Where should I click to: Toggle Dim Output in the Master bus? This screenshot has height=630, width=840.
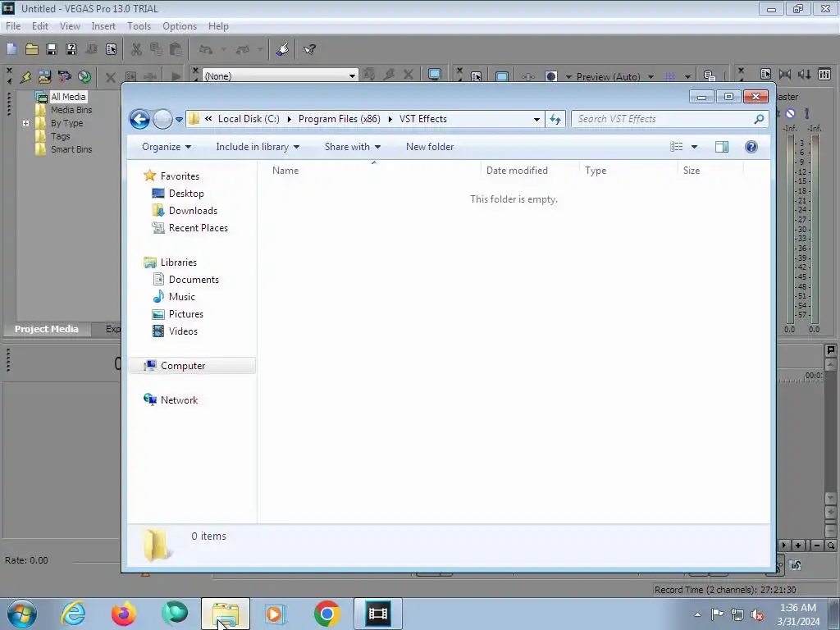(x=805, y=74)
